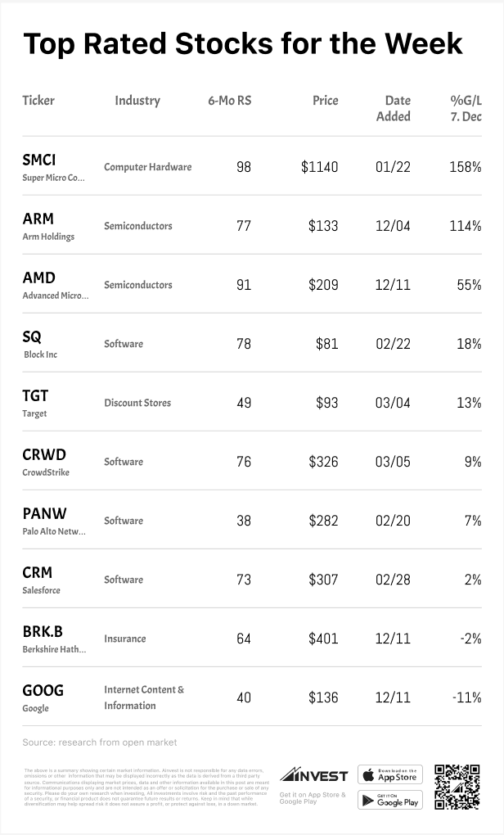Click the %G/L 7. Dec header
The width and height of the screenshot is (504, 835).
coord(466,108)
